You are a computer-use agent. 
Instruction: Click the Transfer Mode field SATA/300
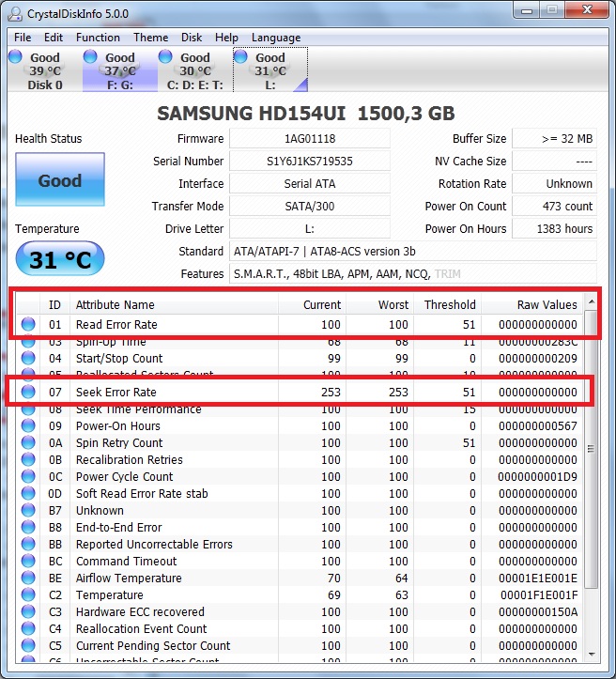coord(310,206)
